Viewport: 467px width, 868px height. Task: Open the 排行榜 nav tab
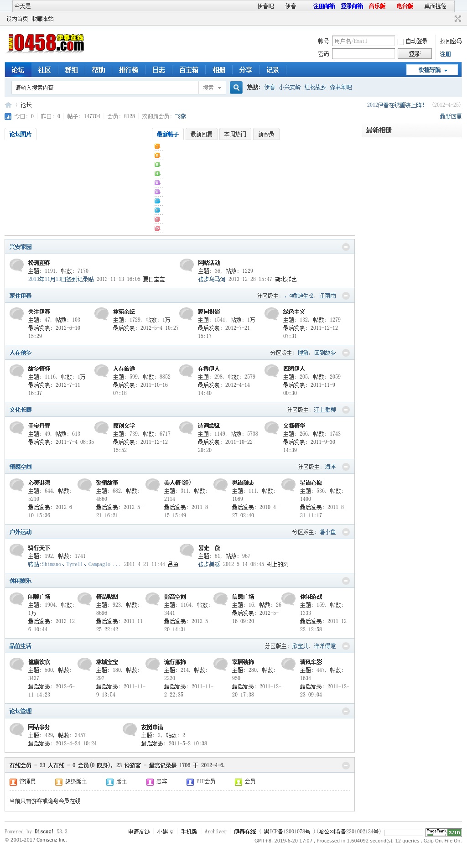point(129,70)
